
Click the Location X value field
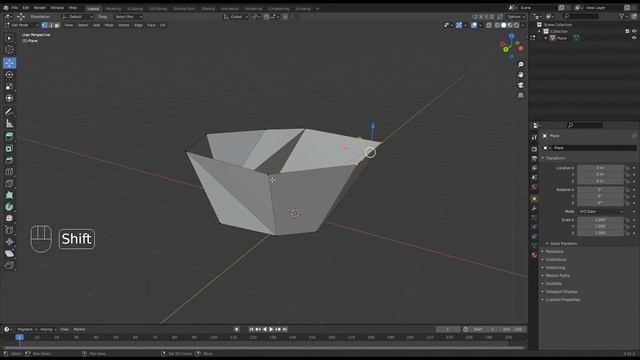[x=600, y=168]
